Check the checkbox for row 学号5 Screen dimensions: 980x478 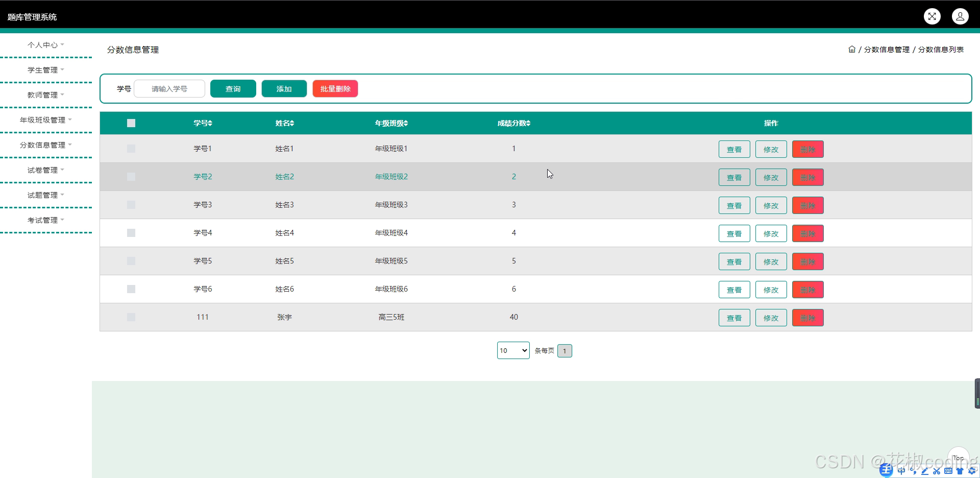click(x=131, y=261)
